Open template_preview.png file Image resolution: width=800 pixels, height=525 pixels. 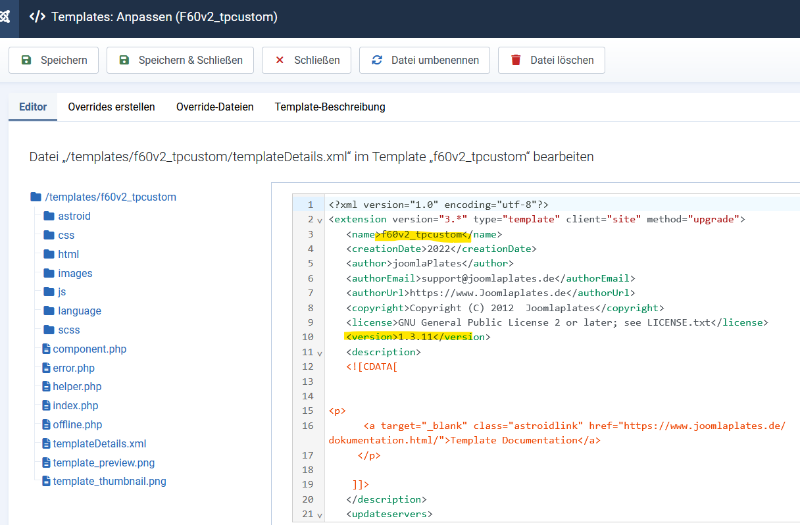pyautogui.click(x=104, y=463)
